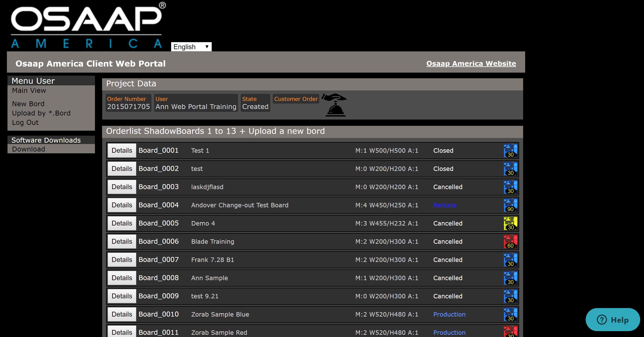The image size is (644, 337).
Task: Click the board icon for Board_0003
Action: pos(510,187)
